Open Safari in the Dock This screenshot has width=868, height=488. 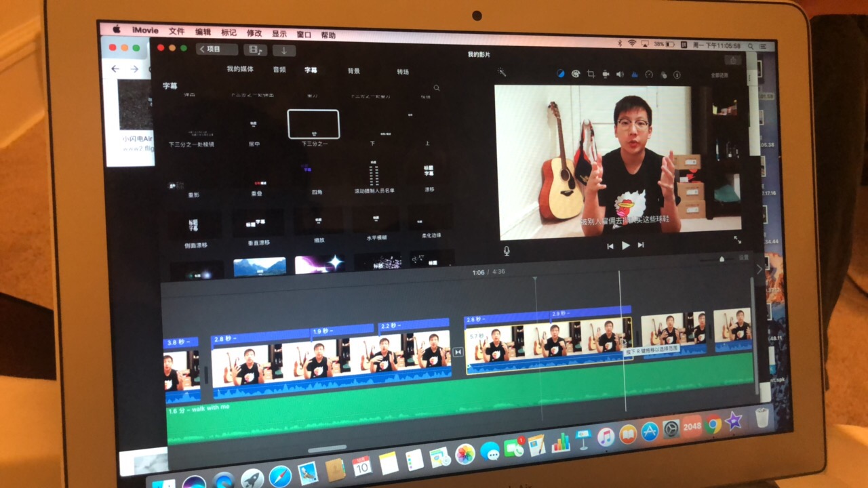coord(280,476)
